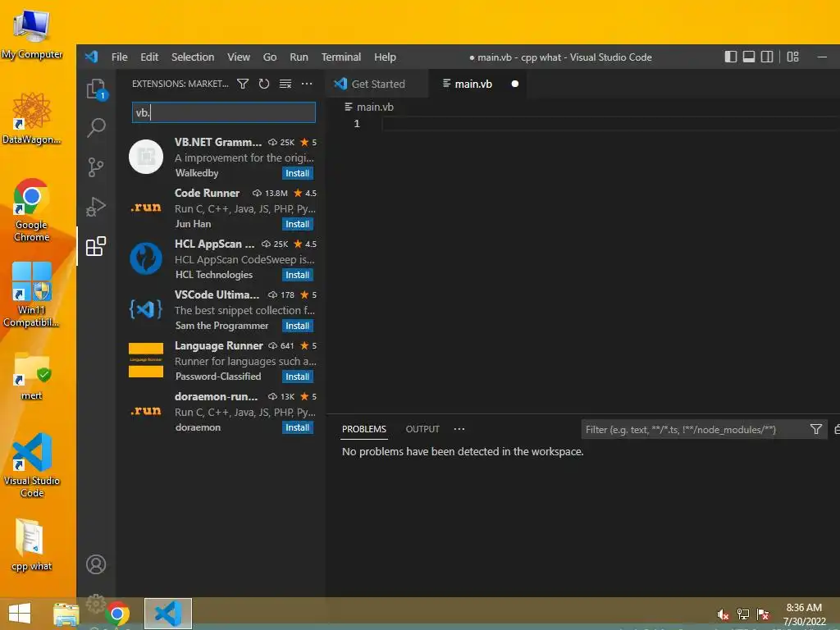Open the Code Runner extension title
The height and width of the screenshot is (630, 840).
(208, 193)
